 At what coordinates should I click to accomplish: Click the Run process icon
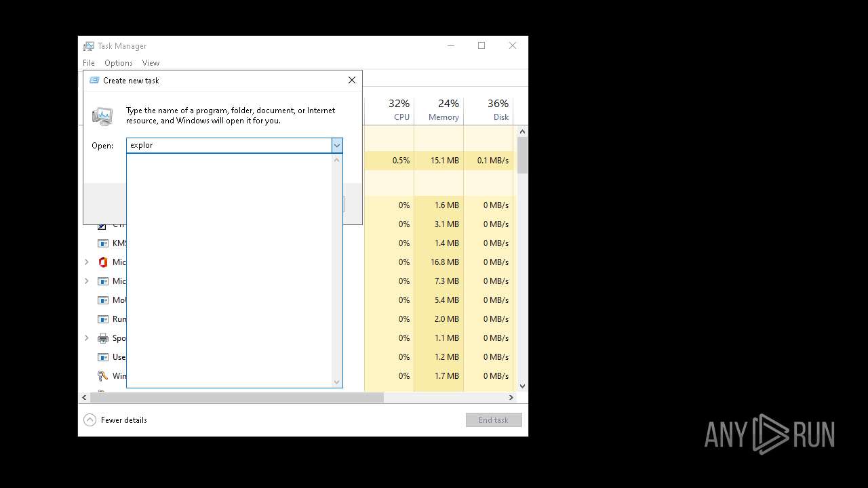pyautogui.click(x=103, y=319)
